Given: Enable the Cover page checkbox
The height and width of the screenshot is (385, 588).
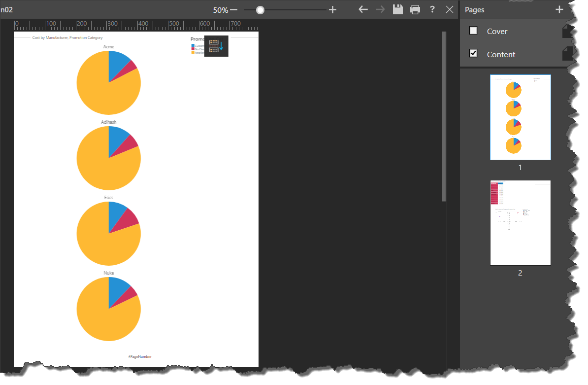Looking at the screenshot, I should pyautogui.click(x=473, y=31).
